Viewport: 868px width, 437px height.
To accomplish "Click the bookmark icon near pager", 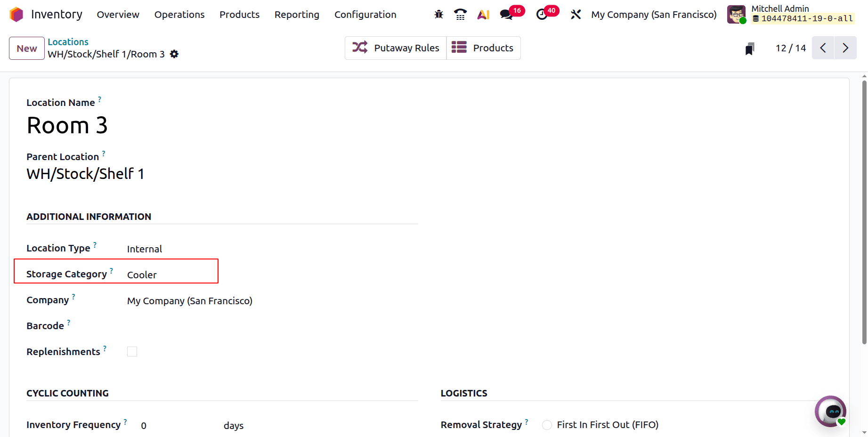I will (x=750, y=49).
